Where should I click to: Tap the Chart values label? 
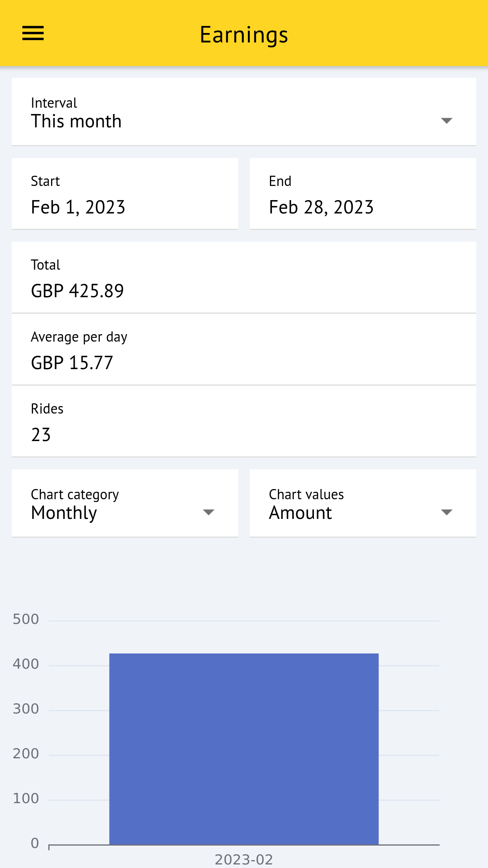pos(306,495)
